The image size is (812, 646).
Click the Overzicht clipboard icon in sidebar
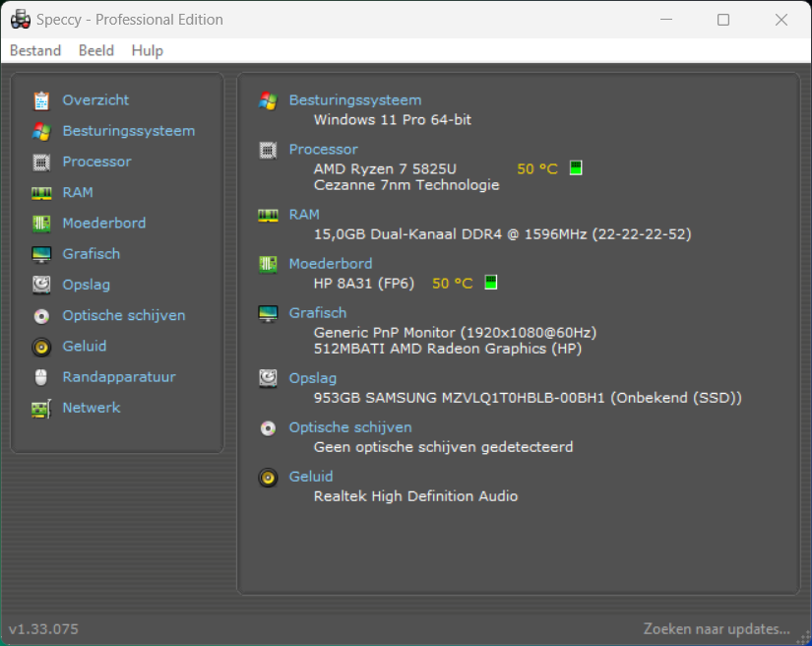coord(41,100)
